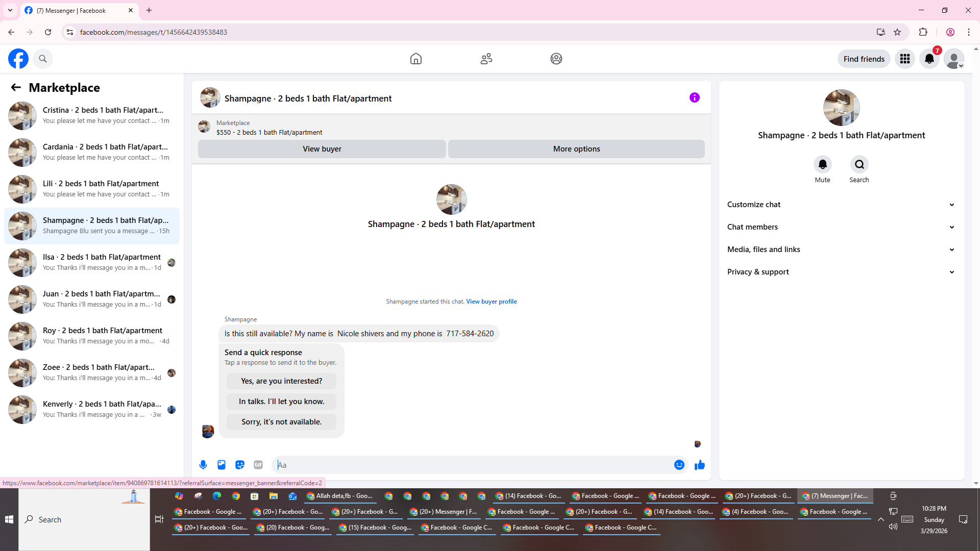Image resolution: width=980 pixels, height=551 pixels.
Task: Switch to '(15) Facebook' taskbar window
Action: coord(375,528)
